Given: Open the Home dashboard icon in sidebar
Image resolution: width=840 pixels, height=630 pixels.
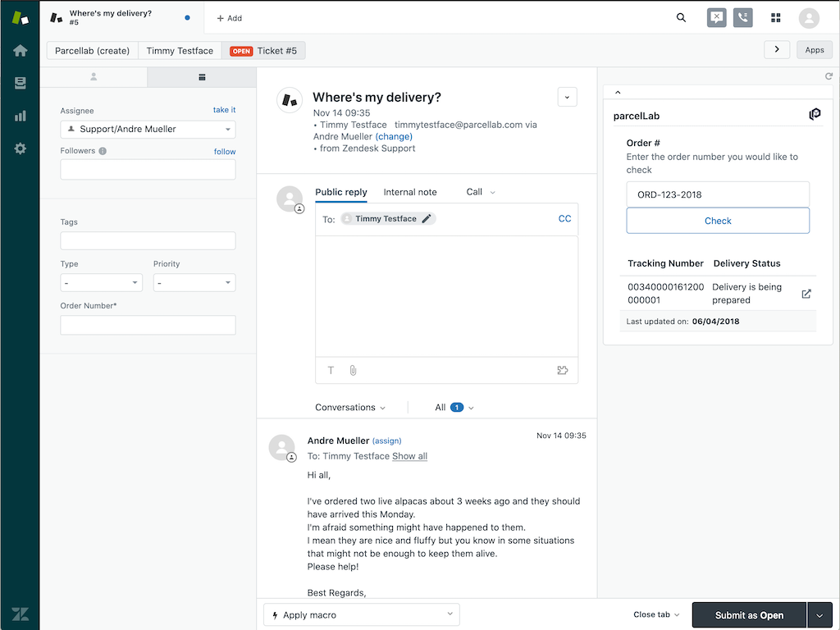Looking at the screenshot, I should pyautogui.click(x=20, y=51).
